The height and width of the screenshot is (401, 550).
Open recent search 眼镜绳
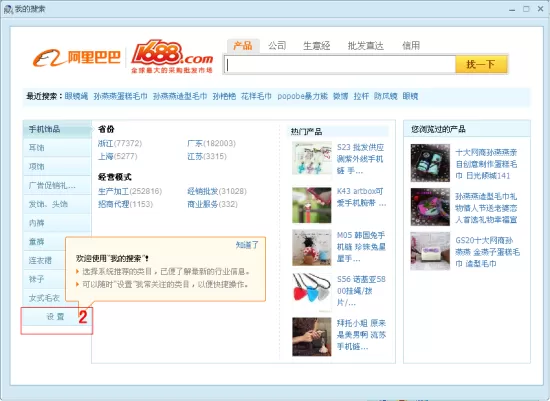point(76,96)
